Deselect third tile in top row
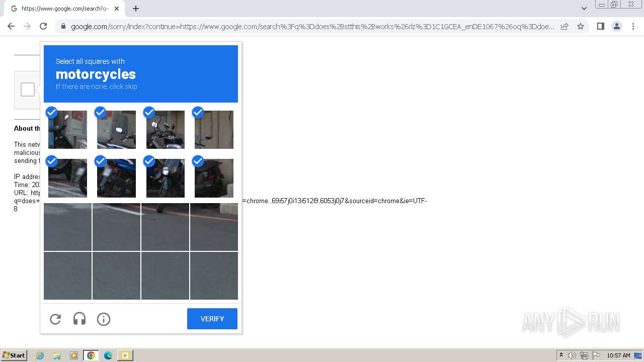Screen dimensions: 644x362 point(165,129)
